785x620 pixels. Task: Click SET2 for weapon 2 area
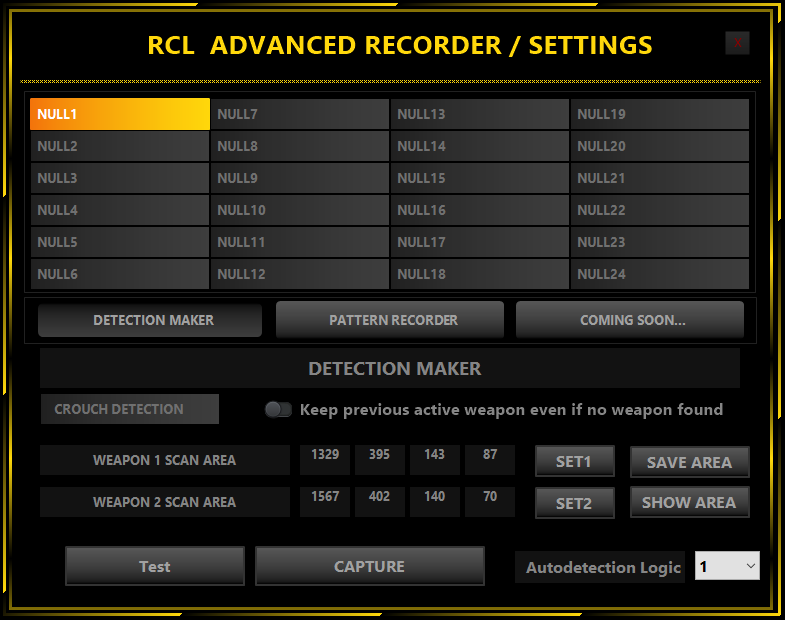coord(573,503)
